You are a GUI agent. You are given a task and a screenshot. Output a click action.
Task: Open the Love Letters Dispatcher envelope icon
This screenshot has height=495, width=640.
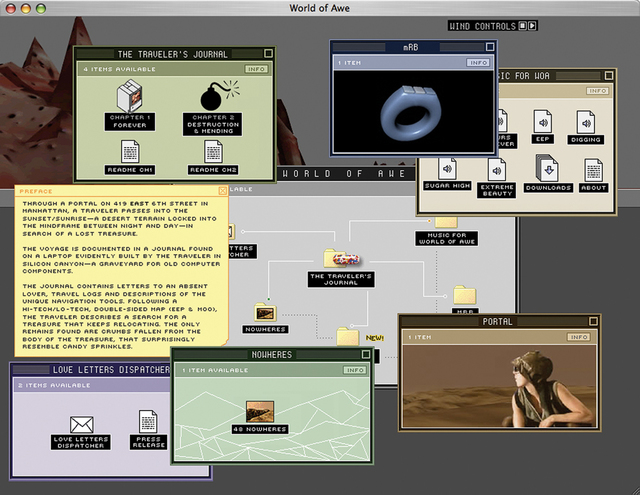click(x=81, y=425)
